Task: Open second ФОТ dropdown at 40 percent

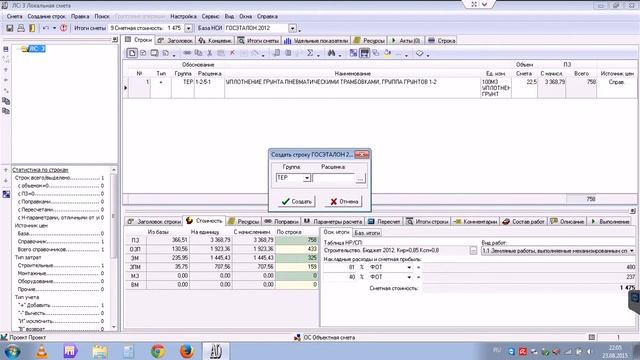Action: 409,277
